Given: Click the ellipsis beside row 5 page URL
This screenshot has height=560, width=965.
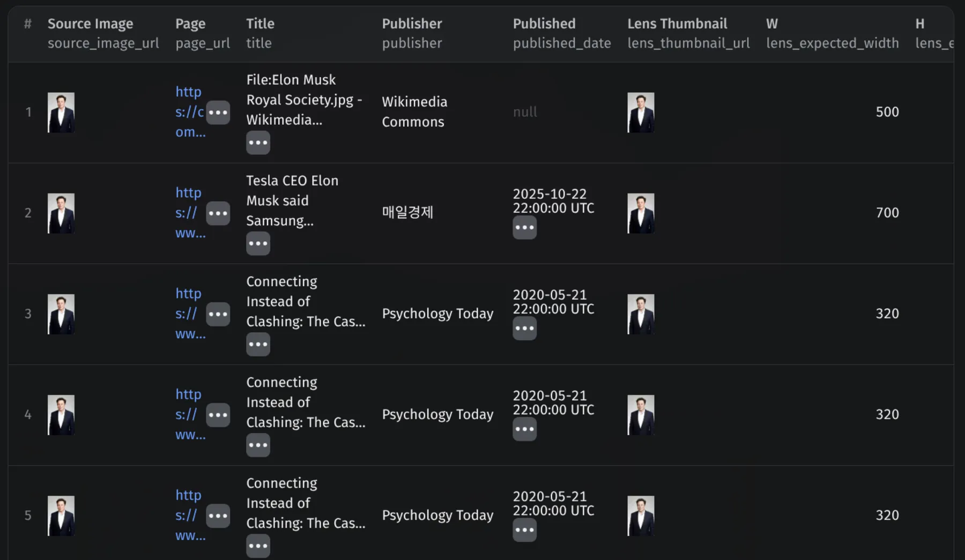Looking at the screenshot, I should (218, 516).
